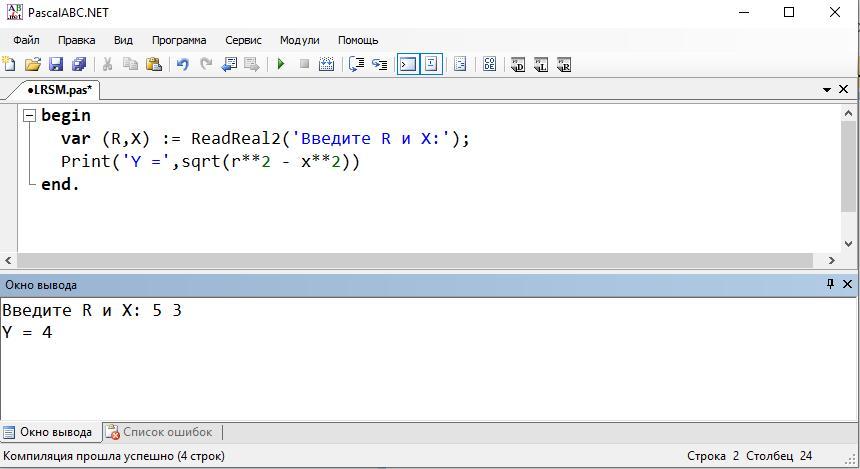
Task: Open the Программа menu
Action: (x=179, y=40)
